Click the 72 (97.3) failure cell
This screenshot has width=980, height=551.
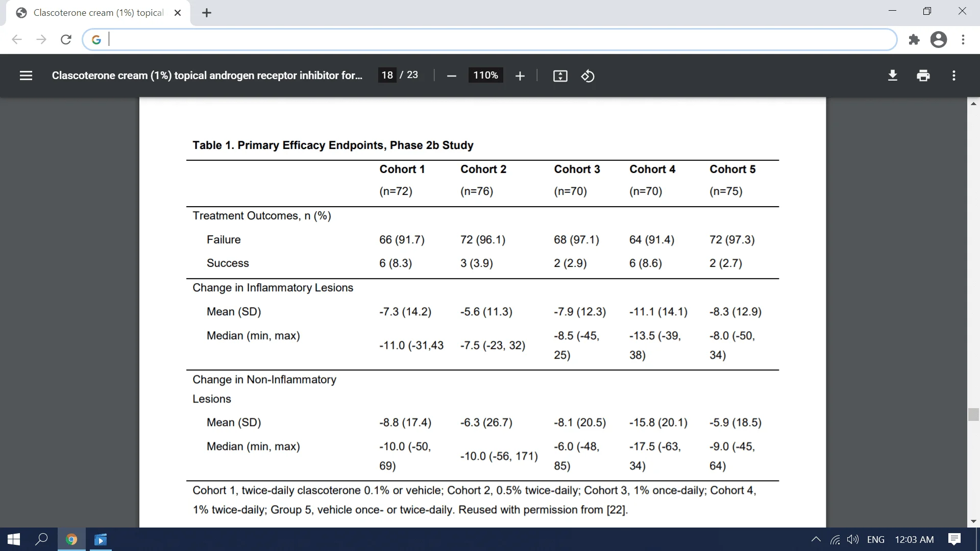[x=732, y=239]
